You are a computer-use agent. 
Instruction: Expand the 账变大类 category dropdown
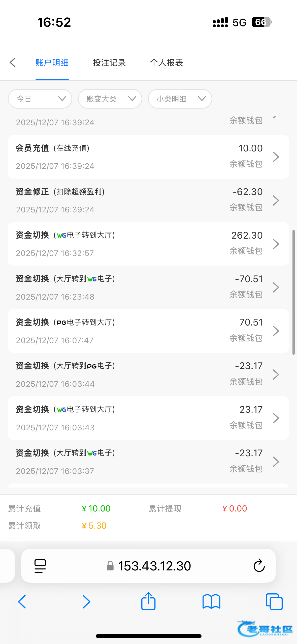click(x=110, y=99)
